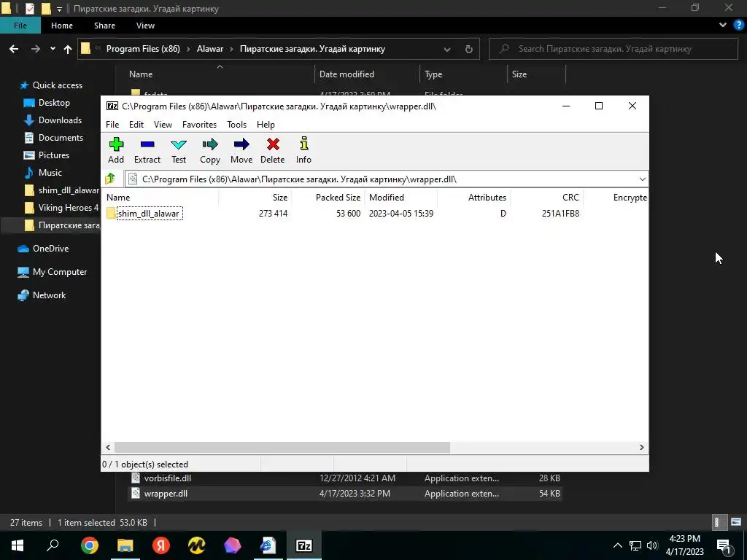This screenshot has width=747, height=560.
Task: Open the Favorites menu
Action: pyautogui.click(x=199, y=124)
